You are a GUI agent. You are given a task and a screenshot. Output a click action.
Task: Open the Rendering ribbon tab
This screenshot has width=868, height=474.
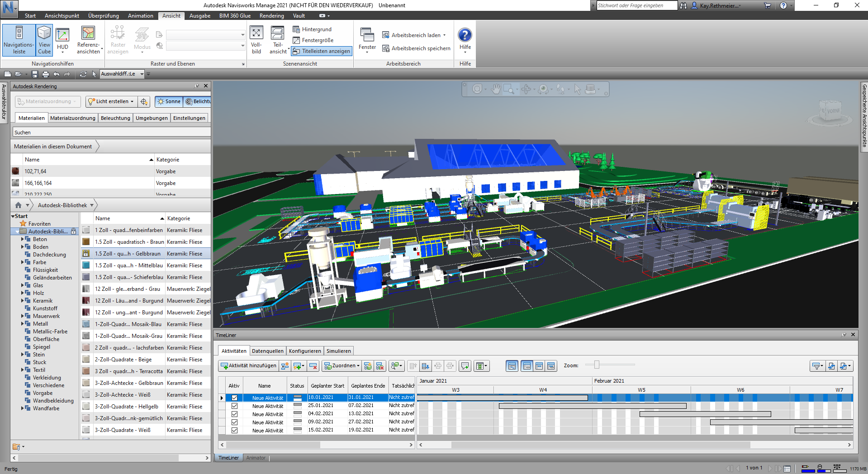[271, 15]
